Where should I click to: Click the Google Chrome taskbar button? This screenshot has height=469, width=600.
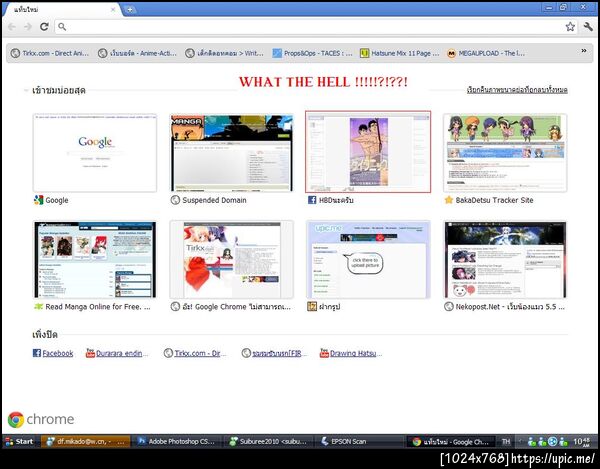451,441
